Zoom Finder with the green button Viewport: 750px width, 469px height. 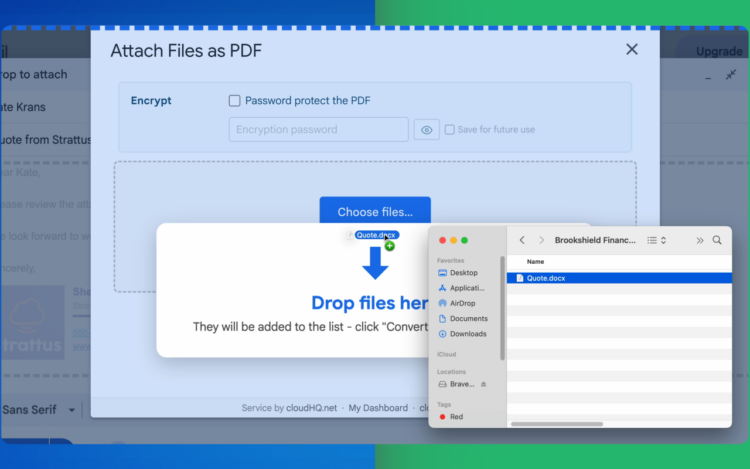coord(464,240)
